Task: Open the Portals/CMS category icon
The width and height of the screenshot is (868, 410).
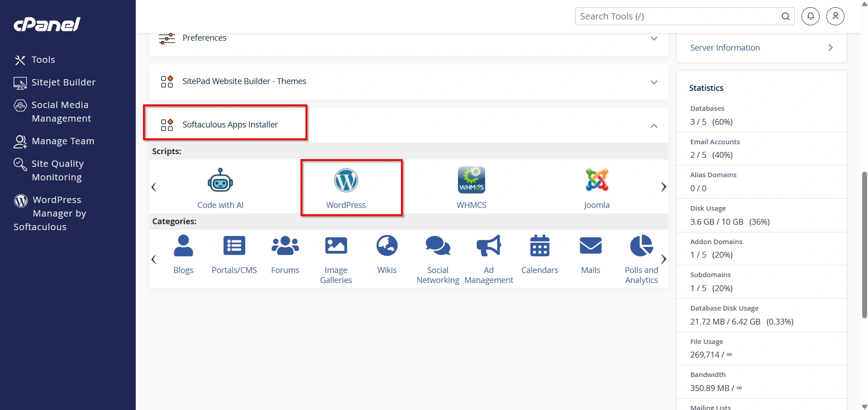Action: tap(234, 245)
